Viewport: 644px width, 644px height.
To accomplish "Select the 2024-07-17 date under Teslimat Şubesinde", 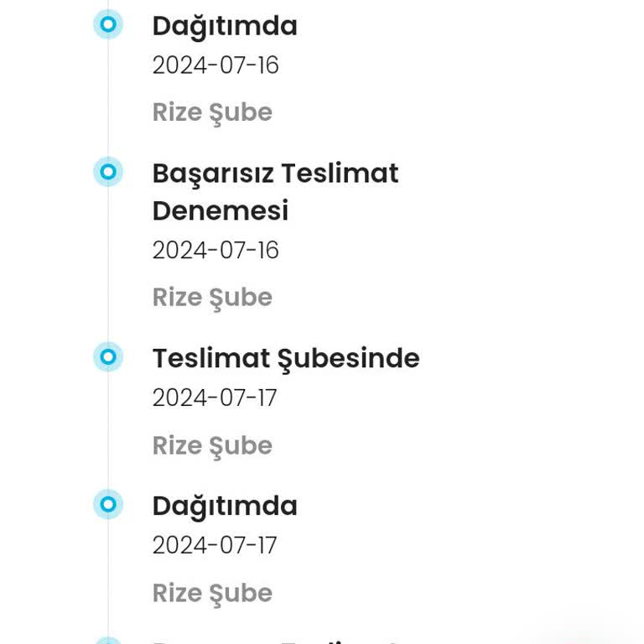I will coord(215,397).
